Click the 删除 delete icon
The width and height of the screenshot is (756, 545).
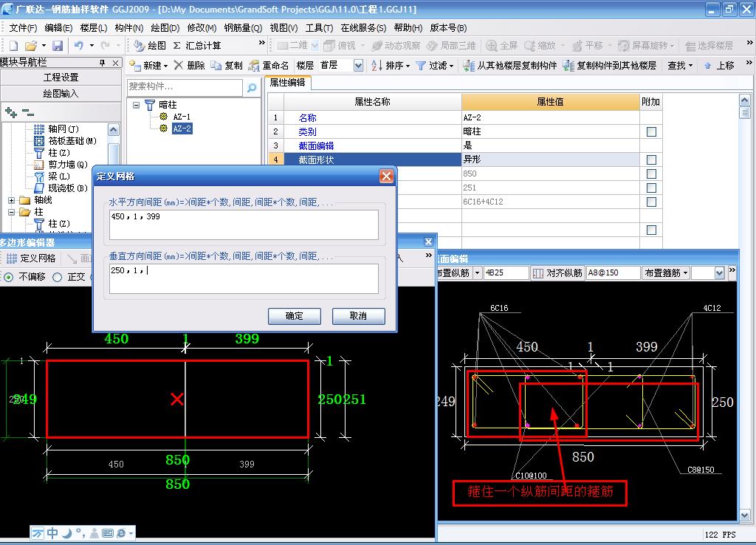click(x=179, y=65)
